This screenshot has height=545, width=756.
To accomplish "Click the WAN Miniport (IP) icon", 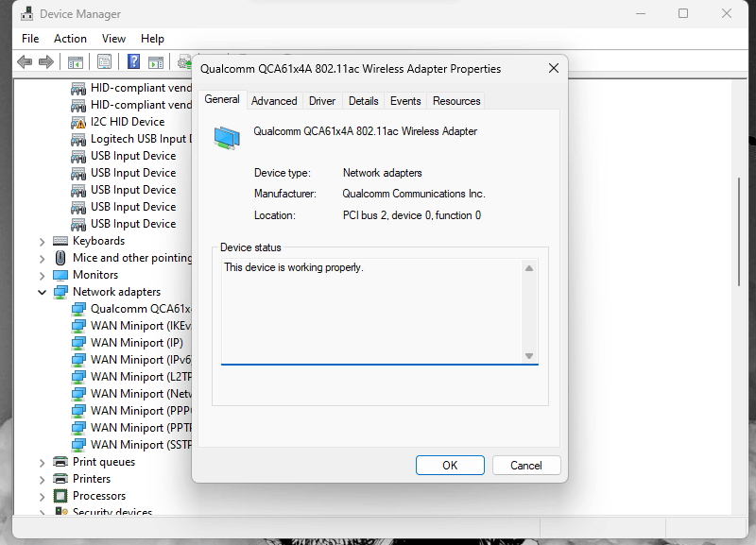I will 78,343.
